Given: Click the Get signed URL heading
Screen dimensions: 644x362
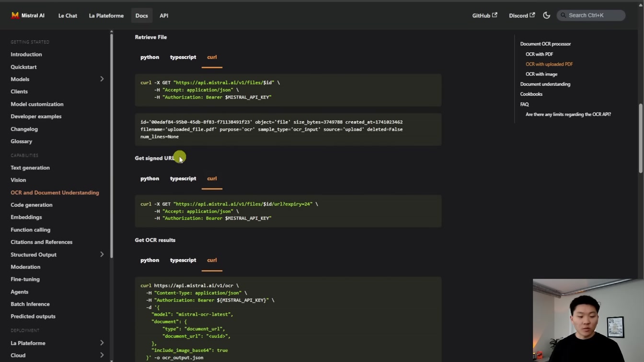Looking at the screenshot, I should pos(154,158).
